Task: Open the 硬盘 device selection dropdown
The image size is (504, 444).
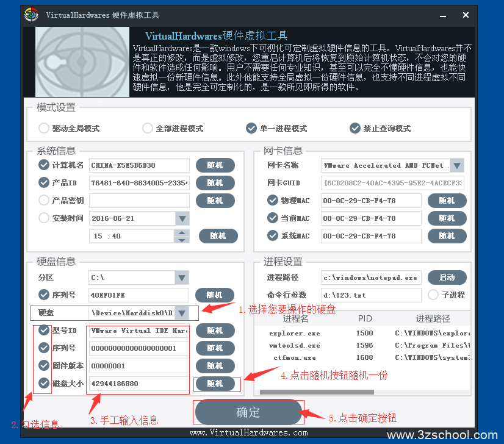Action: (x=181, y=312)
